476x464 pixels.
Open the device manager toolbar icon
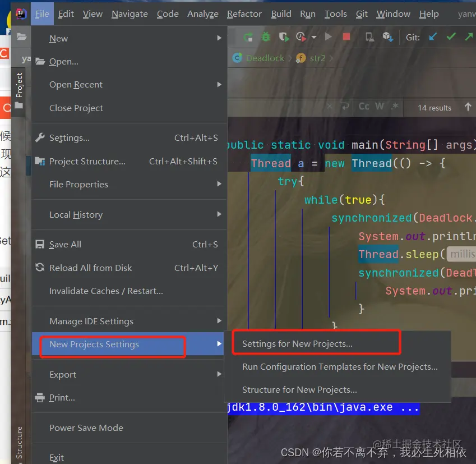click(x=369, y=37)
